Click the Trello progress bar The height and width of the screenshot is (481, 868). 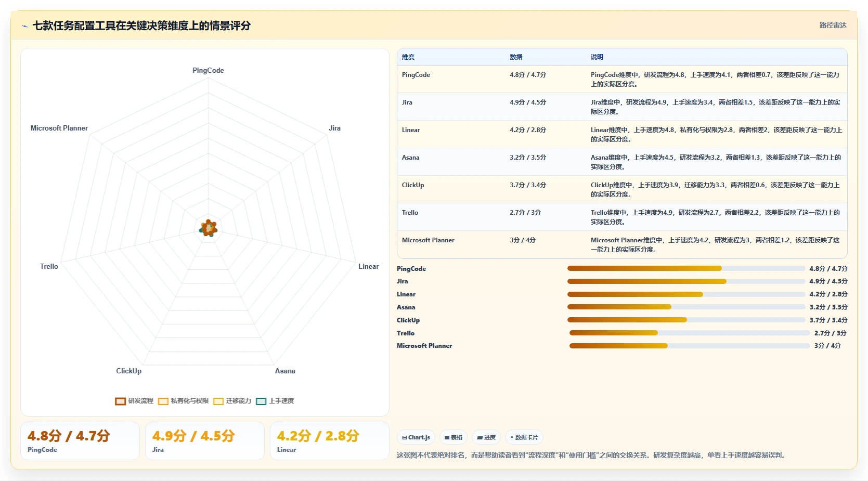click(x=690, y=333)
